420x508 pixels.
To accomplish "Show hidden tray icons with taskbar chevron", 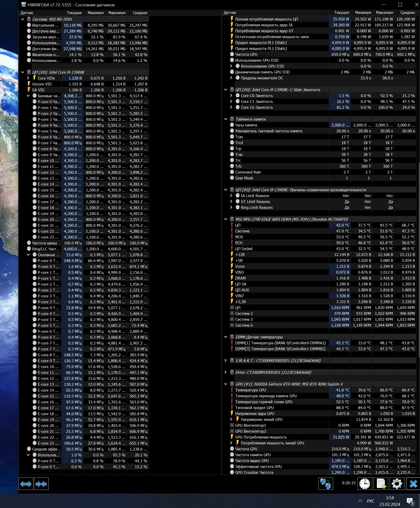I will pyautogui.click(x=360, y=501).
